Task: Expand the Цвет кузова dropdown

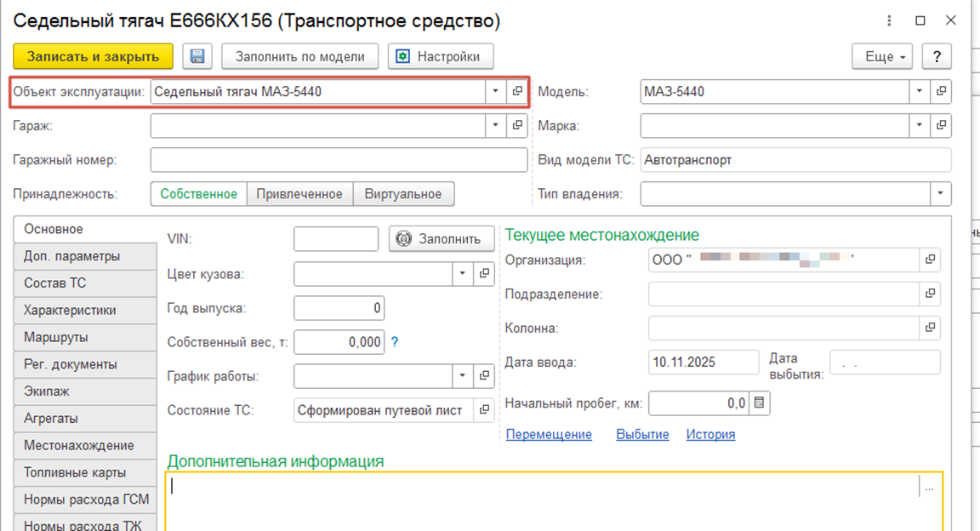Action: (x=463, y=273)
